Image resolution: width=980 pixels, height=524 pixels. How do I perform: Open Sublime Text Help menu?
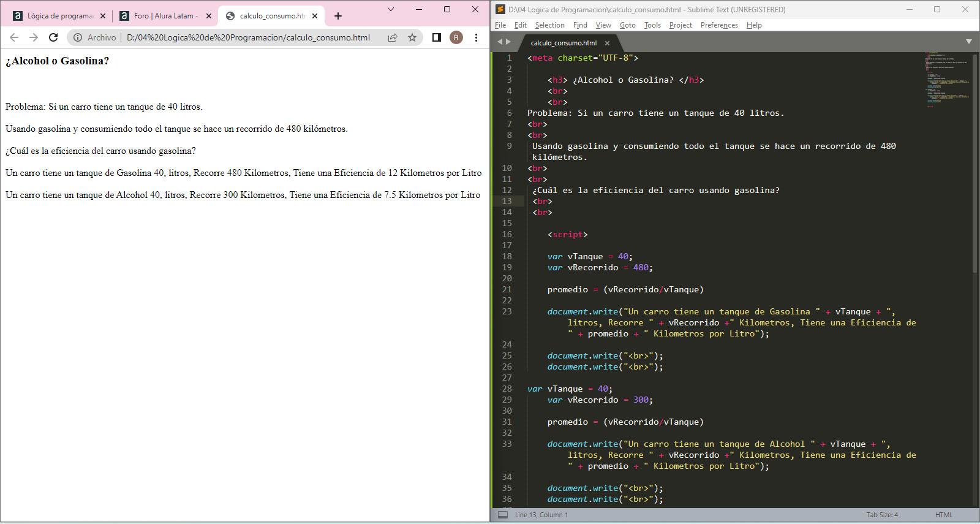pyautogui.click(x=754, y=25)
